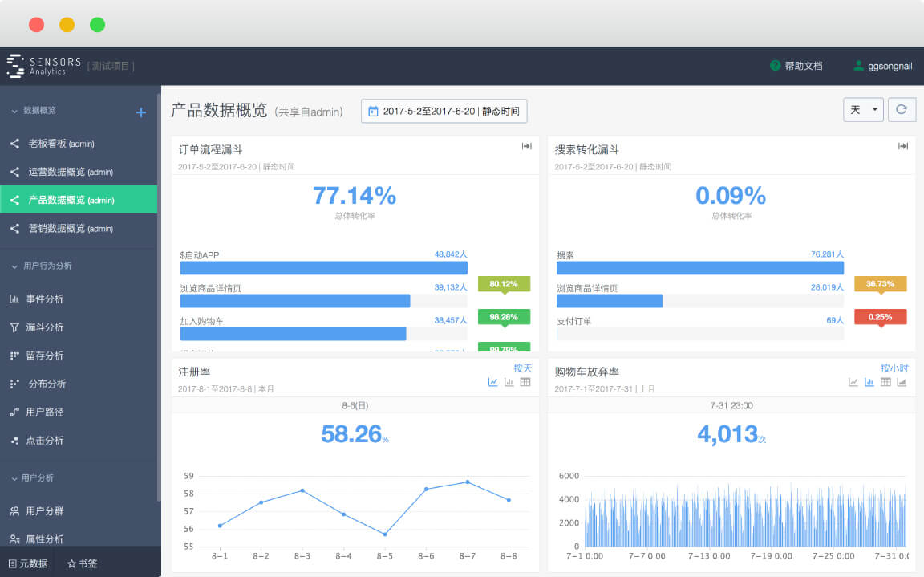924x577 pixels.
Task: Expand the 搜索转化漏斗 panel with its width icon
Action: coord(902,146)
